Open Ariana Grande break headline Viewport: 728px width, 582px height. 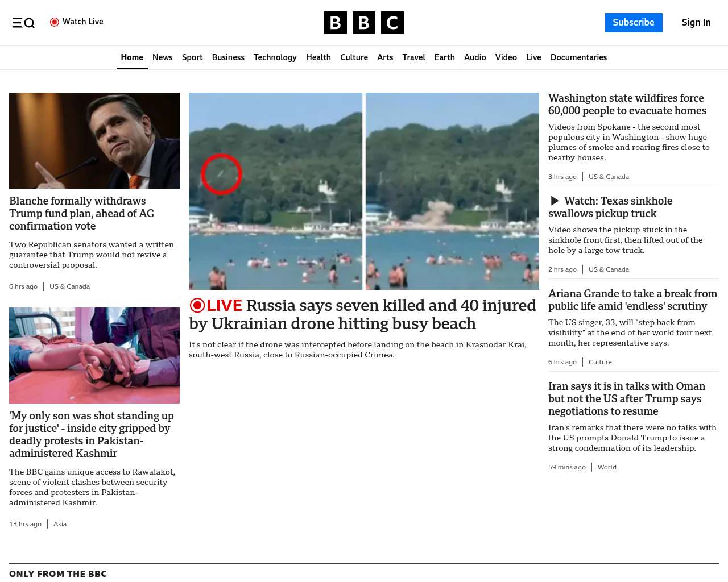(632, 300)
